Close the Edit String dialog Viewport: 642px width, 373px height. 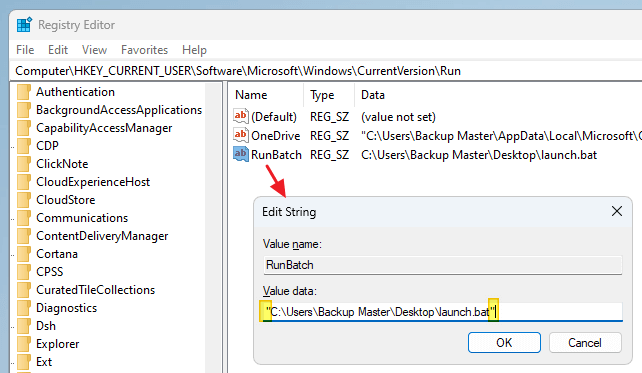[617, 212]
